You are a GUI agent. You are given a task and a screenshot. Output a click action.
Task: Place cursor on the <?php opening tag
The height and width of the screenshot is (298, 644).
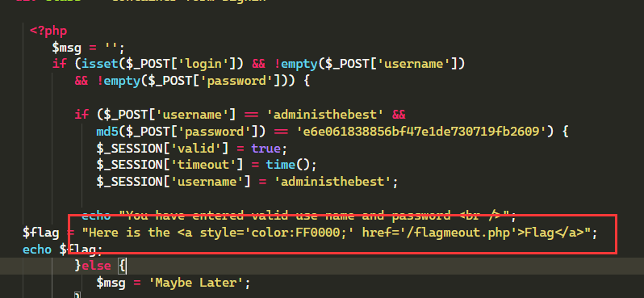48,31
